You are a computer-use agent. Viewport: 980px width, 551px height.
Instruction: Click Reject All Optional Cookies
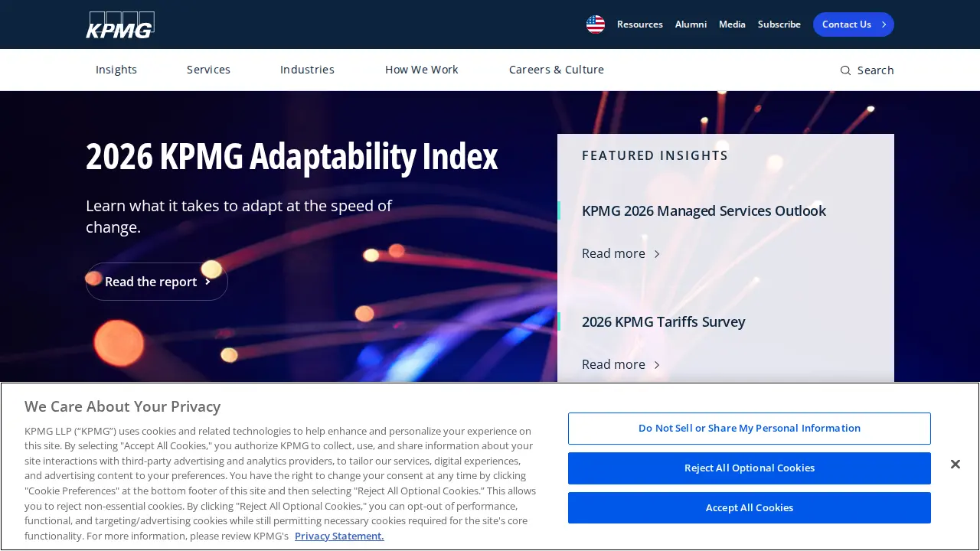(x=750, y=468)
